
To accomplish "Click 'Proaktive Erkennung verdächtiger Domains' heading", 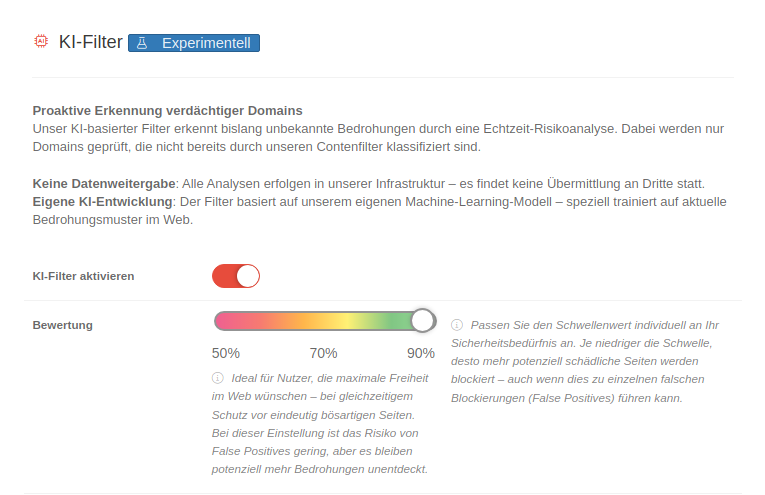I will pyautogui.click(x=167, y=110).
